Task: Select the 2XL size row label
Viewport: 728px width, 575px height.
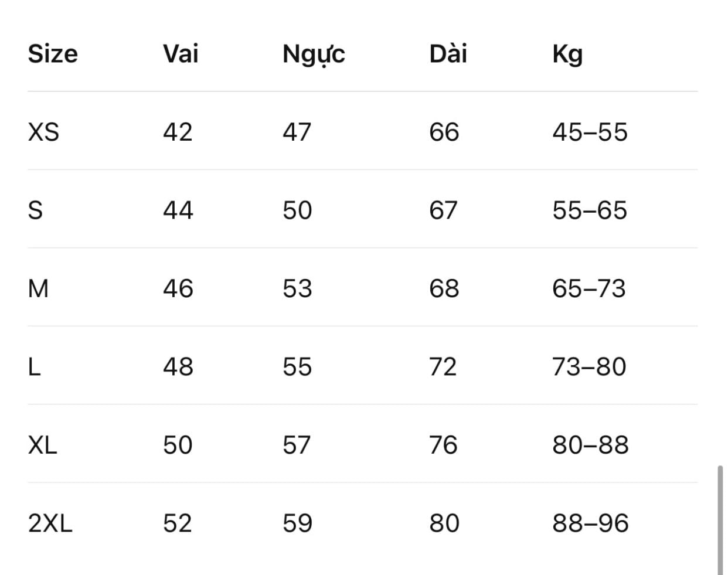Action: pyautogui.click(x=50, y=523)
